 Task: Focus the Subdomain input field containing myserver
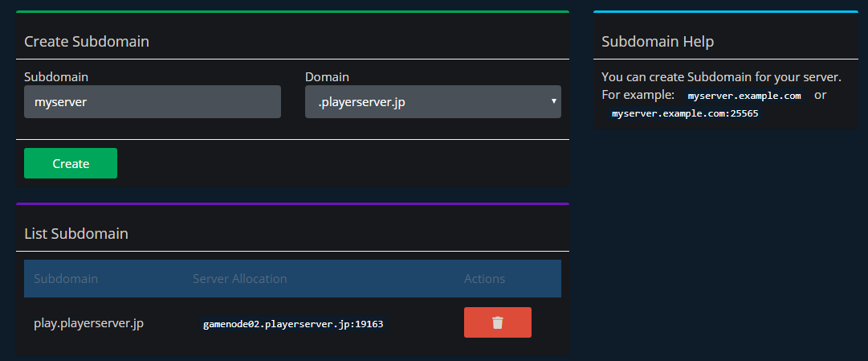click(153, 101)
